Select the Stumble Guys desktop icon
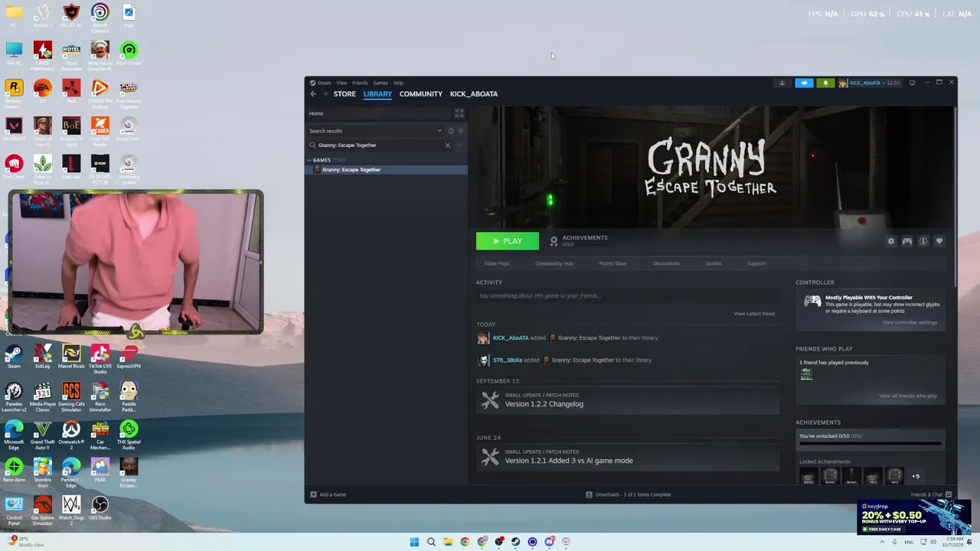980x551 pixels. [x=42, y=472]
